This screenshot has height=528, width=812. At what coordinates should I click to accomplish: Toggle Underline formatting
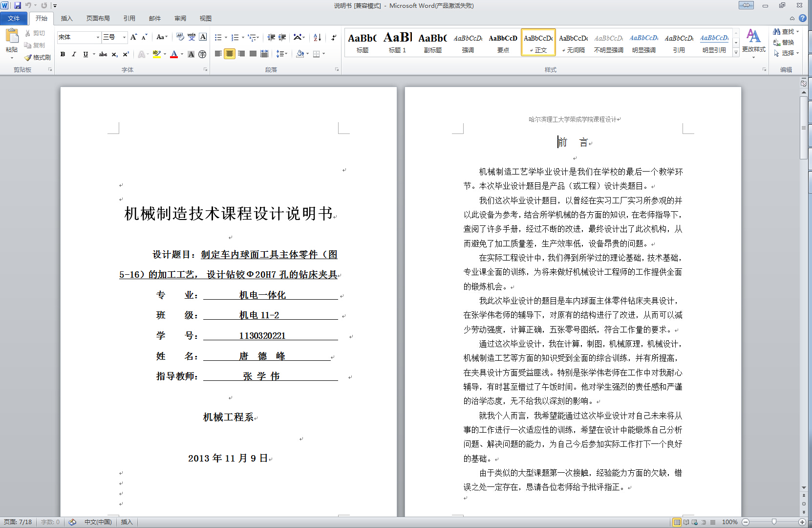85,54
